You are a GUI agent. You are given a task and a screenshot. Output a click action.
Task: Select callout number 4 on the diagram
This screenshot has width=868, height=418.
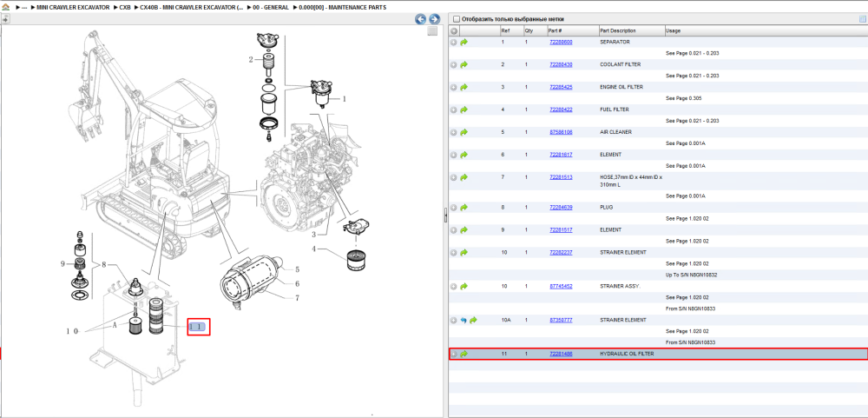313,249
